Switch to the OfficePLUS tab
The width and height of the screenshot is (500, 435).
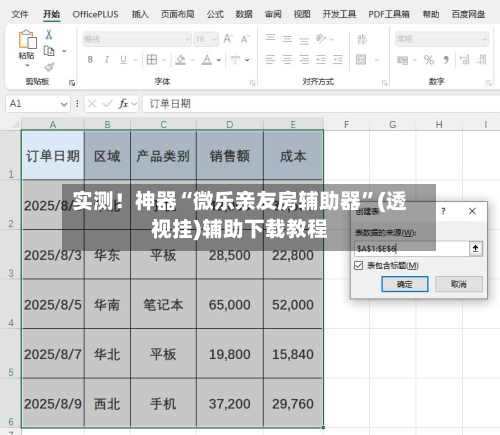pos(95,14)
